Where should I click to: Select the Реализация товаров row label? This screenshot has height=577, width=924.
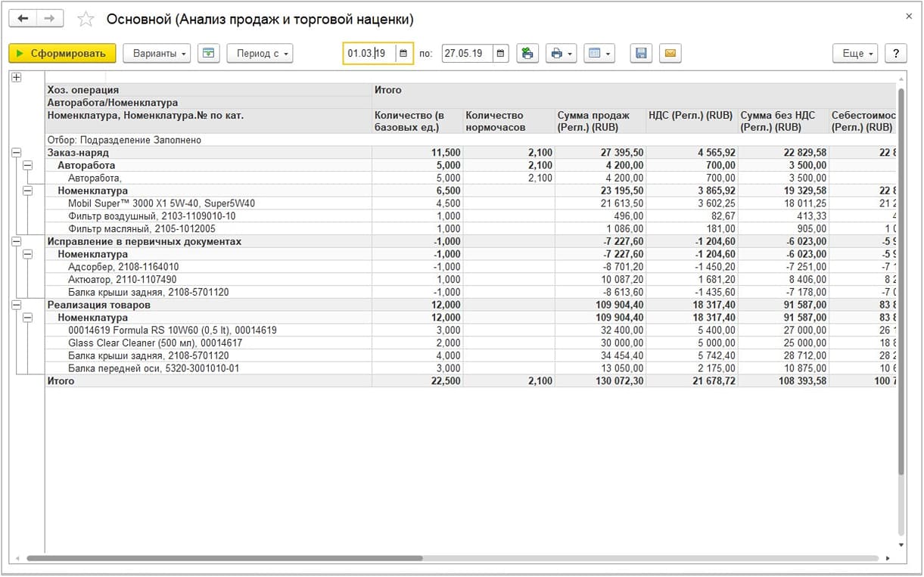[x=98, y=305]
